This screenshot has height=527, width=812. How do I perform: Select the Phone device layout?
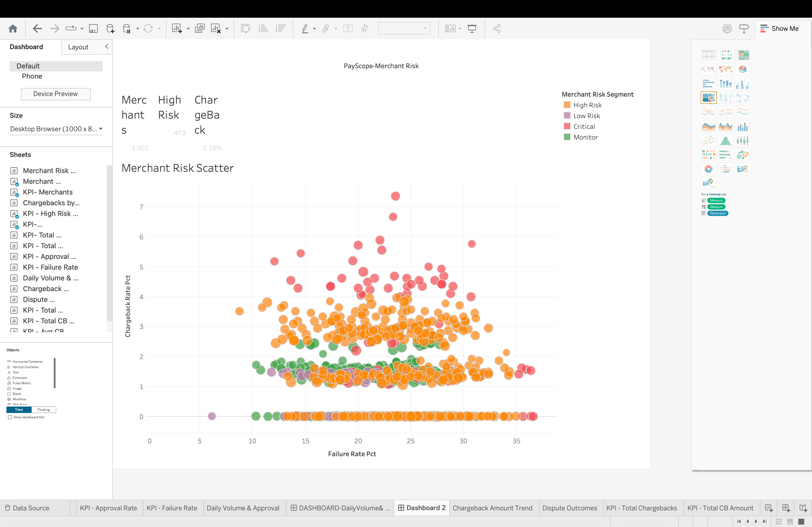(32, 76)
